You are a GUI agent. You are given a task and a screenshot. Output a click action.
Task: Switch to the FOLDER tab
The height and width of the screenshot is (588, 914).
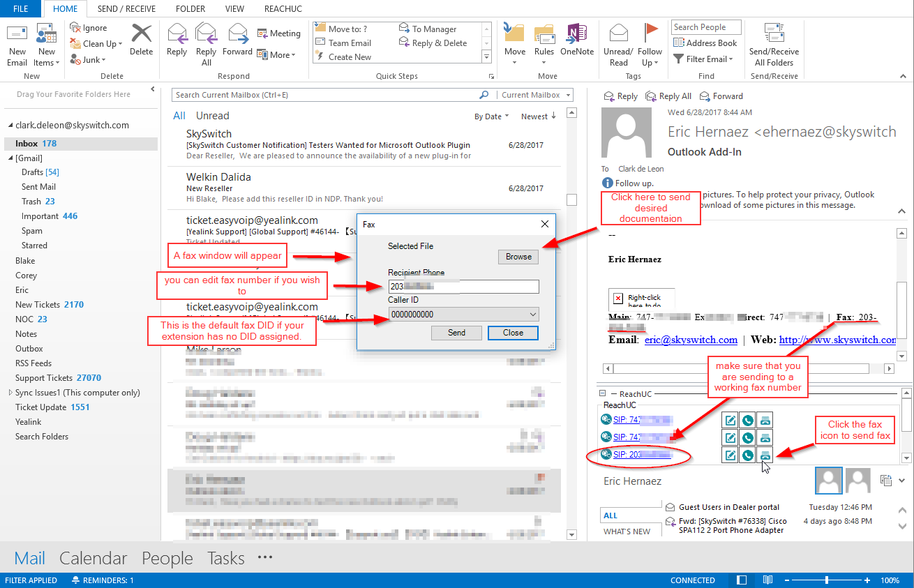tap(190, 9)
